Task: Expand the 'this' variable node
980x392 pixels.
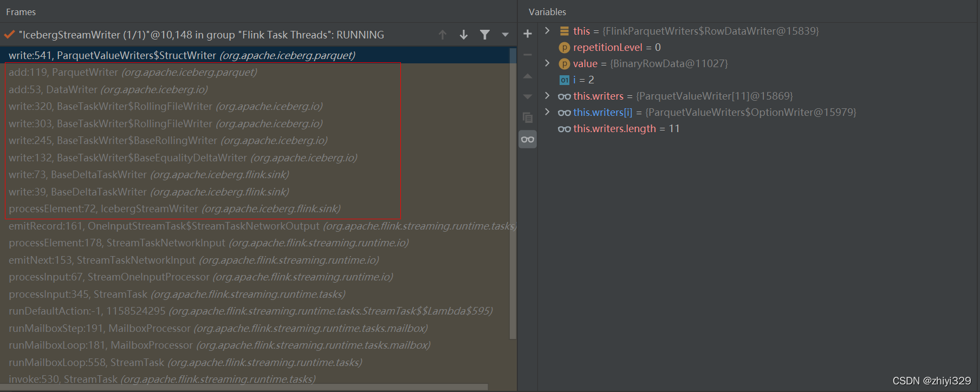Action: tap(547, 31)
